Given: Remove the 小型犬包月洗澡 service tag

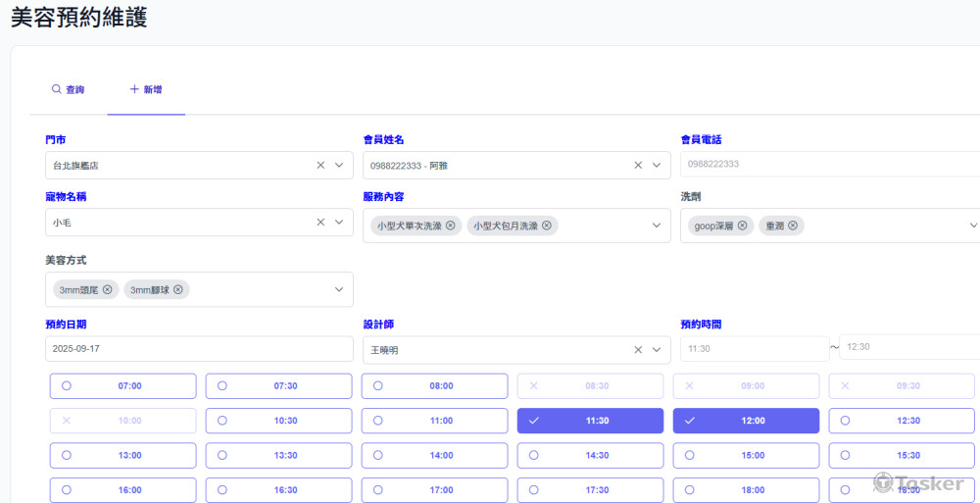Looking at the screenshot, I should [547, 226].
